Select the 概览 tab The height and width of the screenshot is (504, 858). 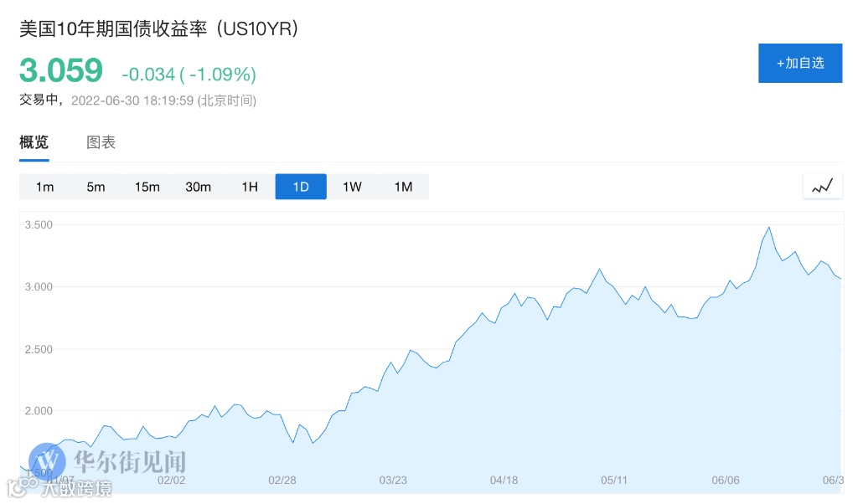[x=34, y=142]
